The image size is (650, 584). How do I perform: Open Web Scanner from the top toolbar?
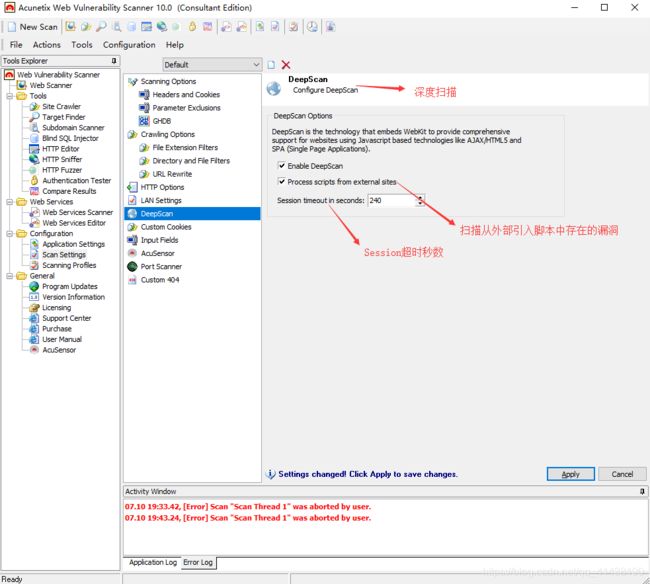coord(70,27)
